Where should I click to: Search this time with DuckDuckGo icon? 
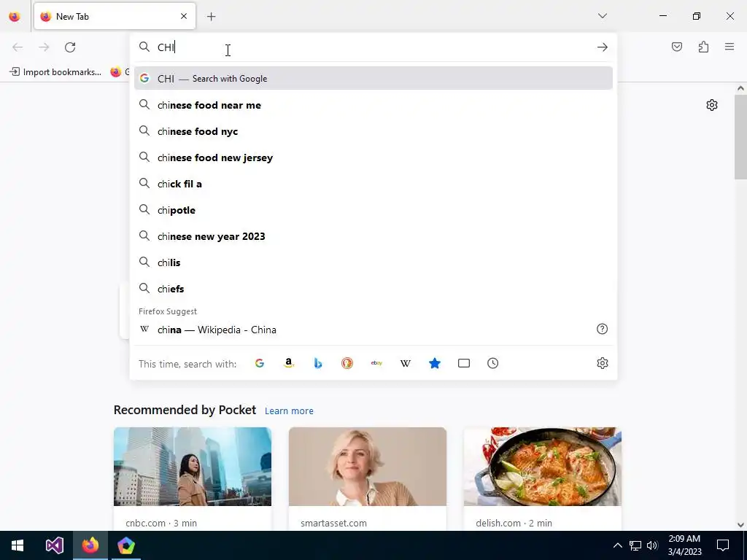click(x=347, y=363)
